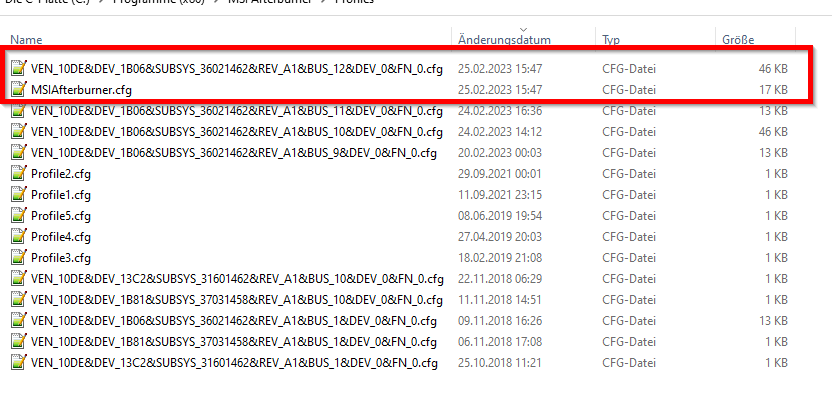The height and width of the screenshot is (397, 832).
Task: Click the Profile2.cfg file icon
Action: click(x=19, y=174)
